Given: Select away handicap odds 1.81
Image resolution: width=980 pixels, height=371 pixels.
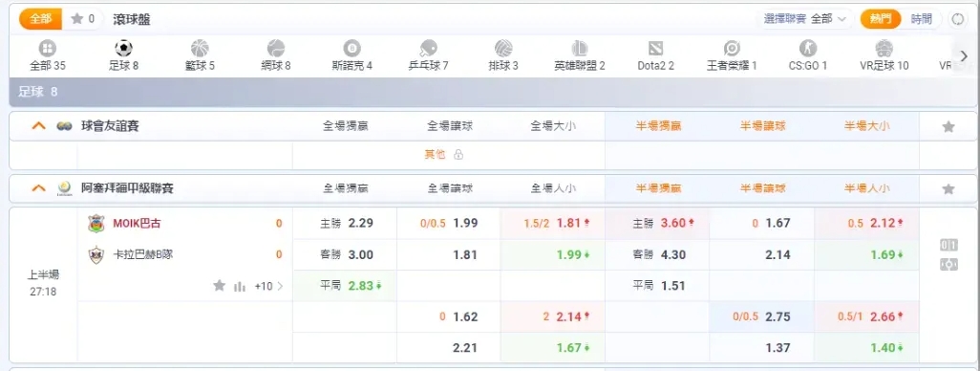Looking at the screenshot, I should [449, 254].
